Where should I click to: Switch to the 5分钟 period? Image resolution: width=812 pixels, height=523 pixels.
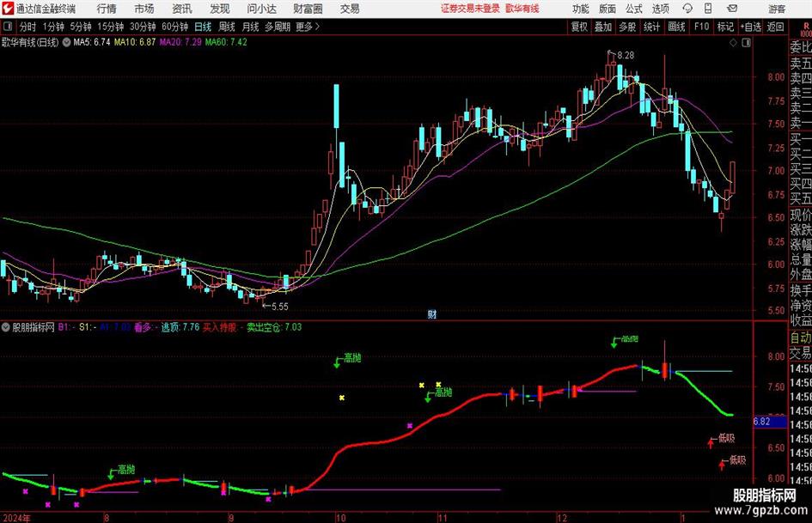(81, 27)
